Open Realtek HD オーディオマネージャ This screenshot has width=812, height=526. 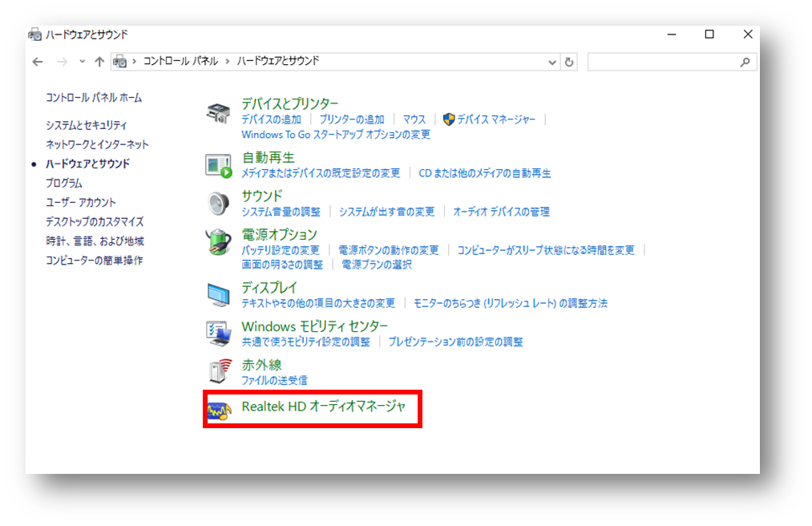[x=324, y=407]
